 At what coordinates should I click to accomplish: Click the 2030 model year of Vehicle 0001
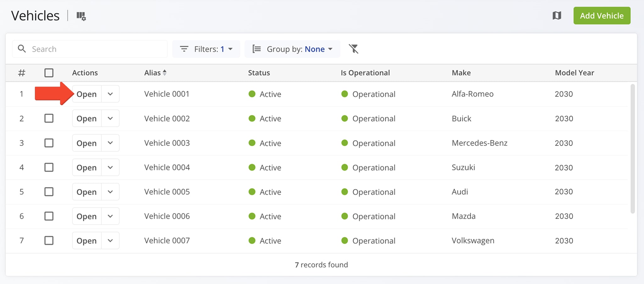(x=564, y=94)
